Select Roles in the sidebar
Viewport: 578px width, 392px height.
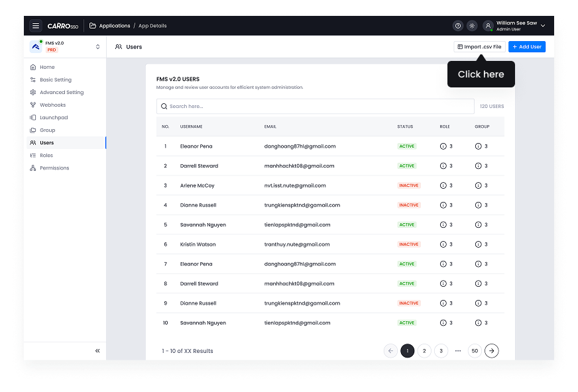(46, 155)
